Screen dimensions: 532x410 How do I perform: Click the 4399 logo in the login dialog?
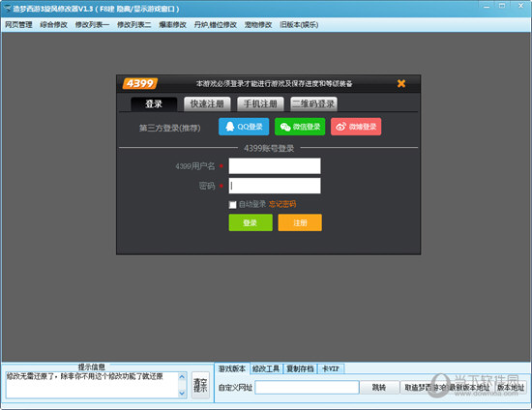point(140,83)
